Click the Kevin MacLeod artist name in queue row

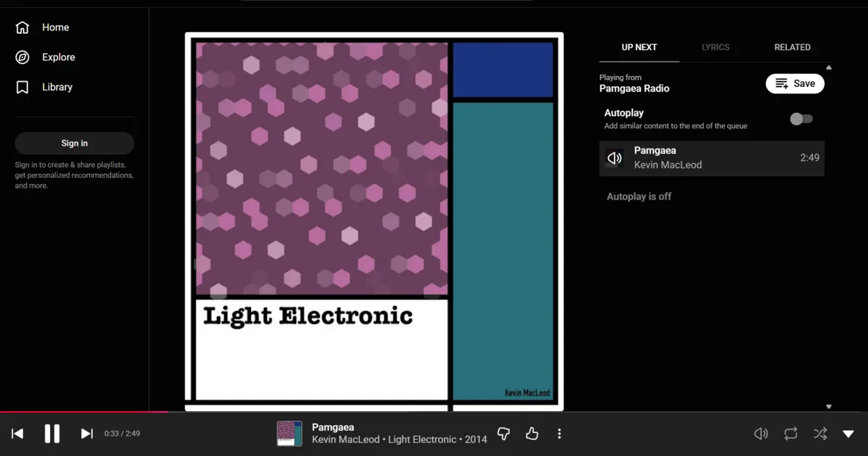click(668, 165)
